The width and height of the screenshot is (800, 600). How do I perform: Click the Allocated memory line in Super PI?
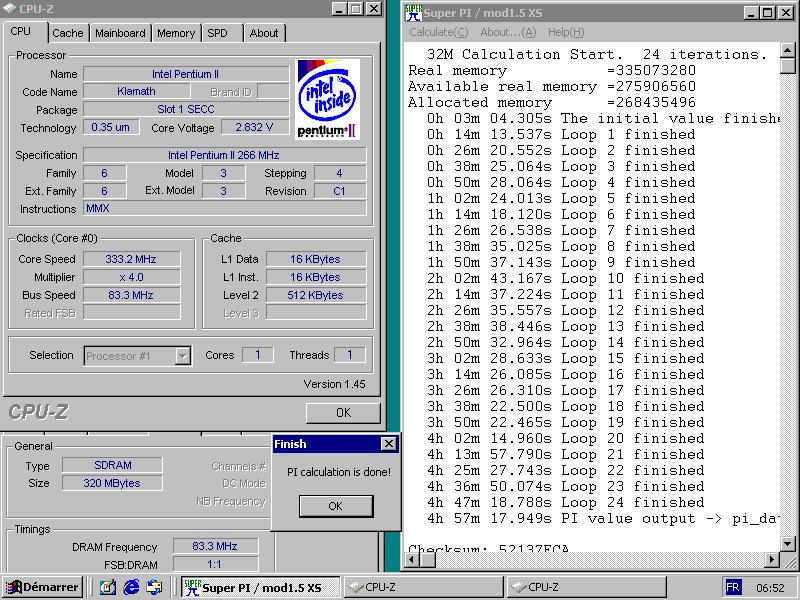tap(552, 103)
